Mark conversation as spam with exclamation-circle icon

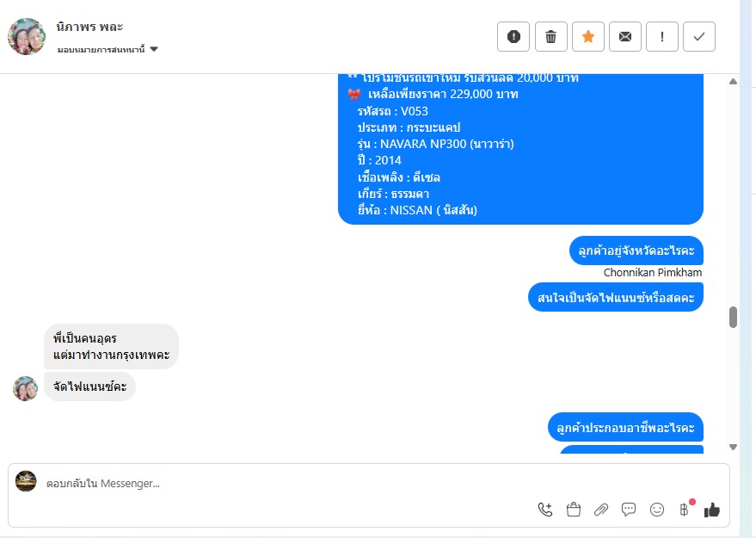pos(513,37)
